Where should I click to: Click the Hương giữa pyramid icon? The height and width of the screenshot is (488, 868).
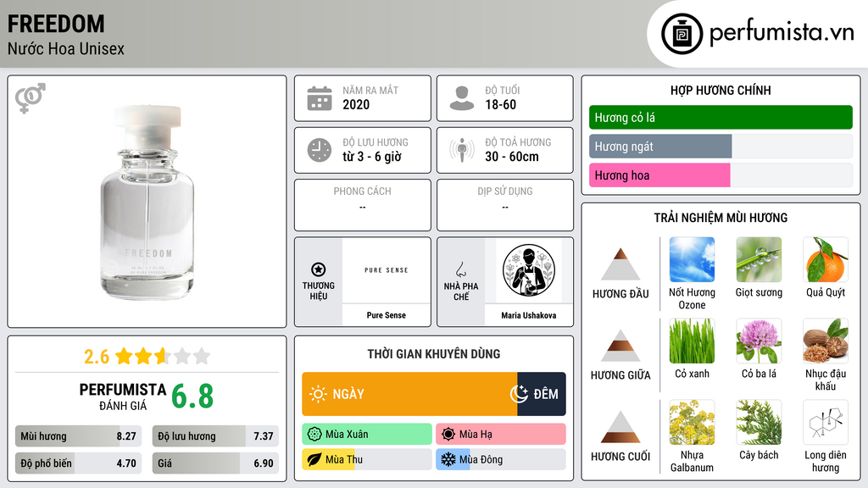[x=620, y=346]
